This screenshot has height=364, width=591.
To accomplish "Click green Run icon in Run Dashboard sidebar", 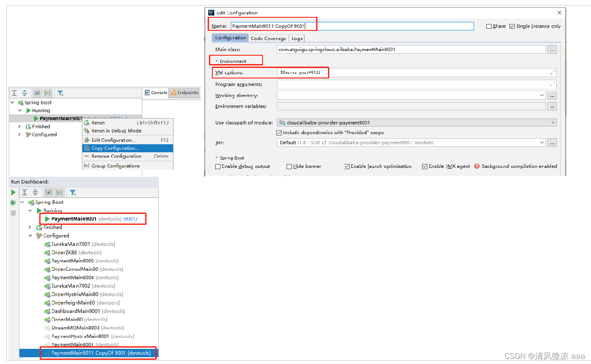I will click(x=13, y=192).
